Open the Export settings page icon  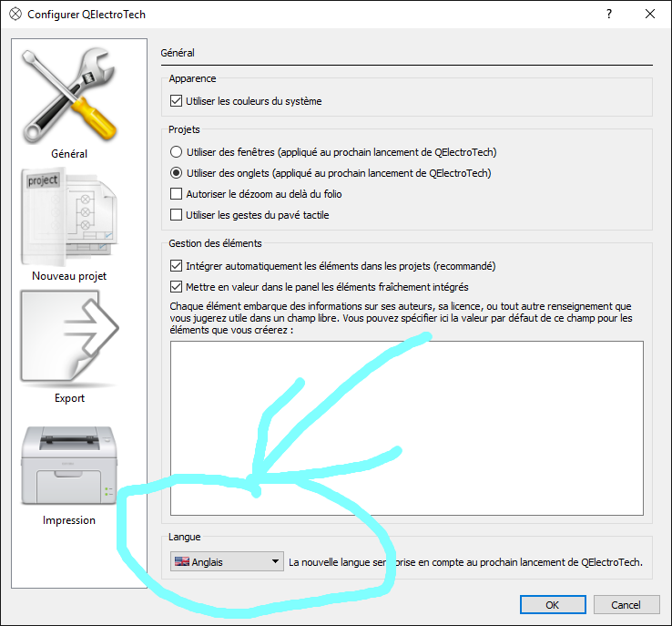point(69,337)
